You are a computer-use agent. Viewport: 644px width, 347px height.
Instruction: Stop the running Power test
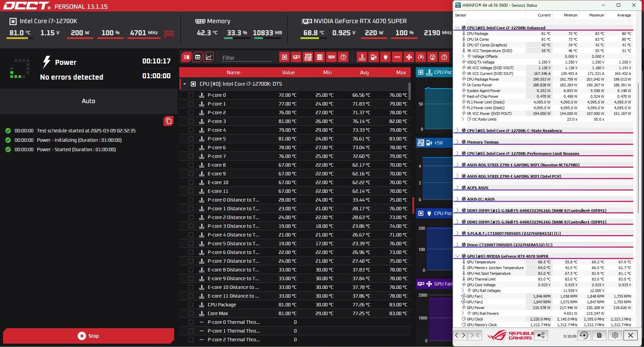pos(89,336)
